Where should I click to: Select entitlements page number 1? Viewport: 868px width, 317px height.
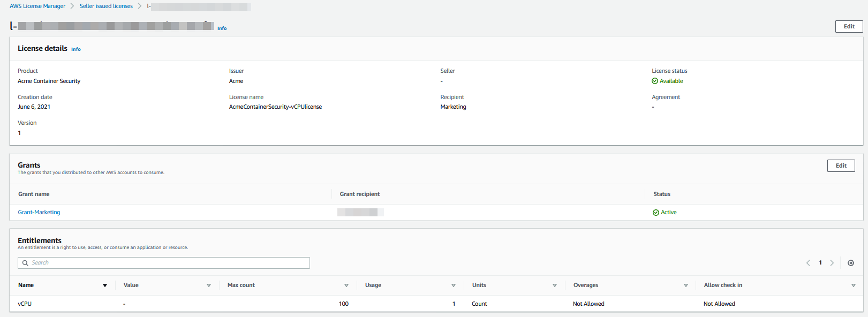tap(820, 263)
